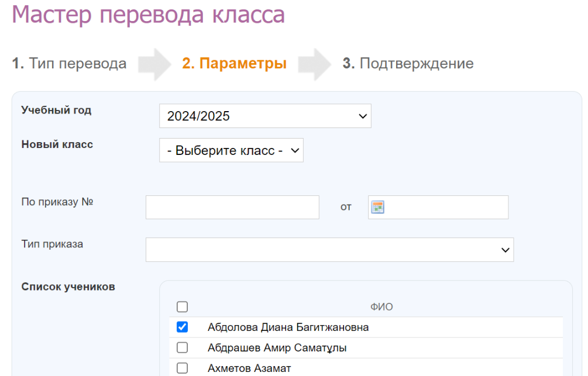Screen dimensions: 588x376
Task: Click the arrow before 'Подтверждение' step
Action: coord(315,64)
